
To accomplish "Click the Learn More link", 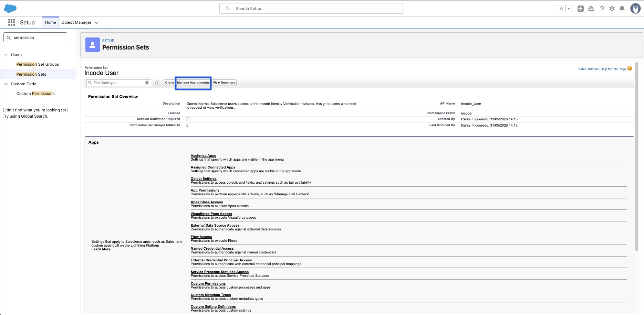I will pos(101,249).
